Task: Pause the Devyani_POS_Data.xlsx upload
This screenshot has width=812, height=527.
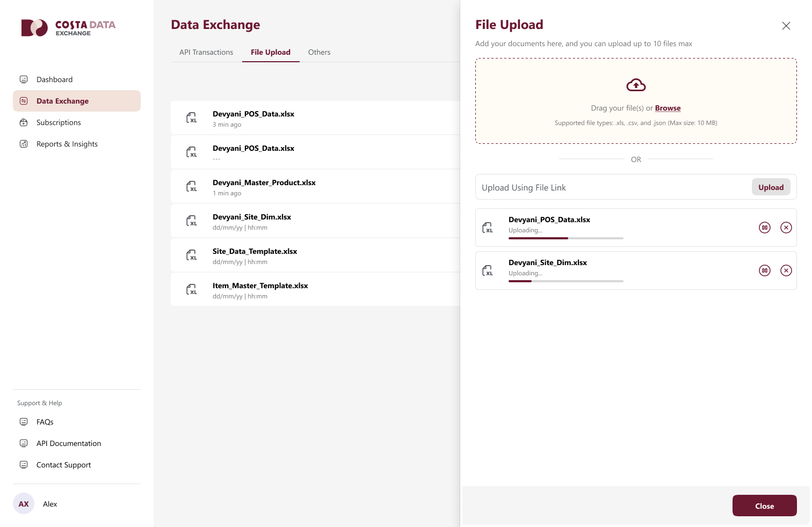Action: (x=765, y=228)
